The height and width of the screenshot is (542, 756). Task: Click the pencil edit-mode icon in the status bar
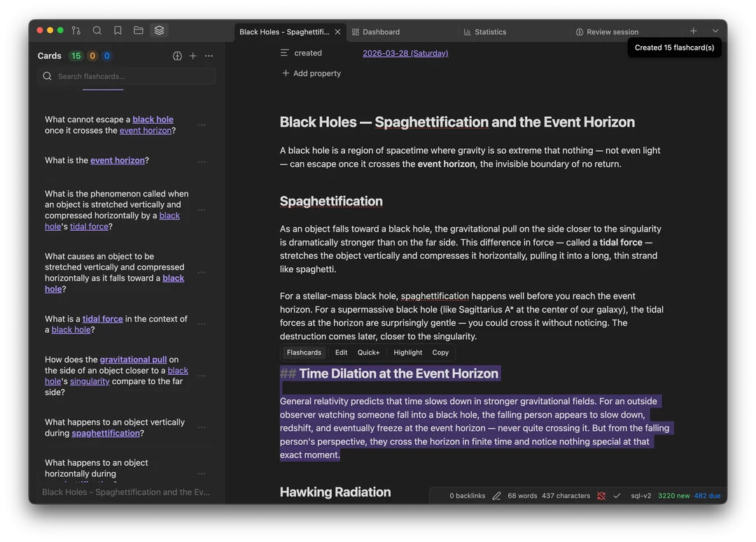496,496
